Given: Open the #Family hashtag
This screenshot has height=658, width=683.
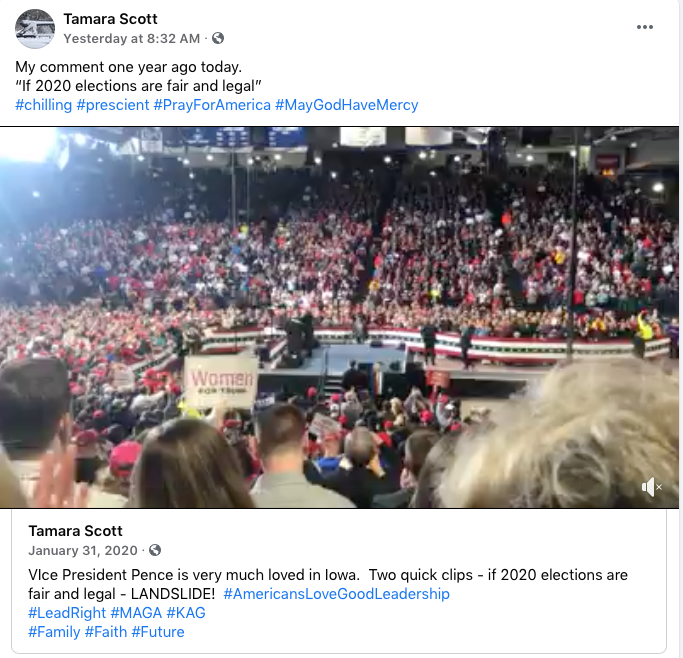Looking at the screenshot, I should [x=54, y=632].
